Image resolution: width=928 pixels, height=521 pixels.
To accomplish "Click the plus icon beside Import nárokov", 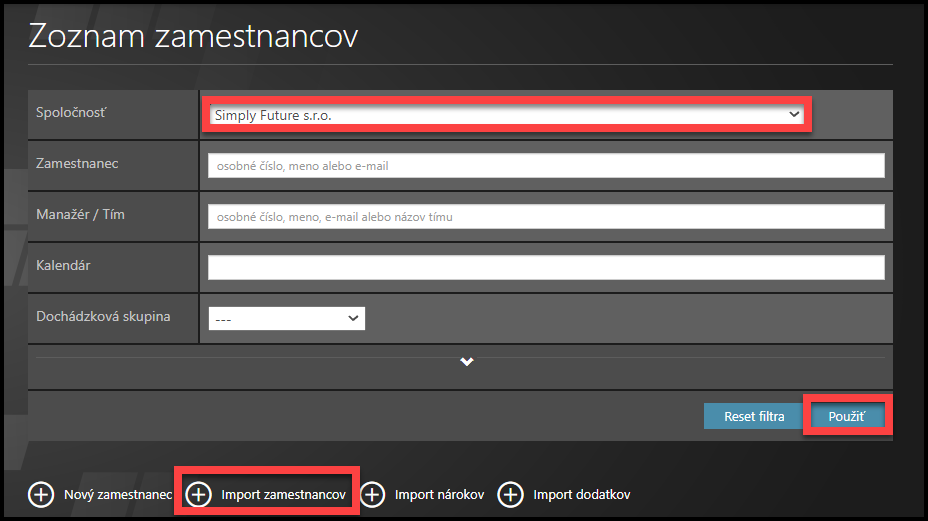I will tap(373, 495).
